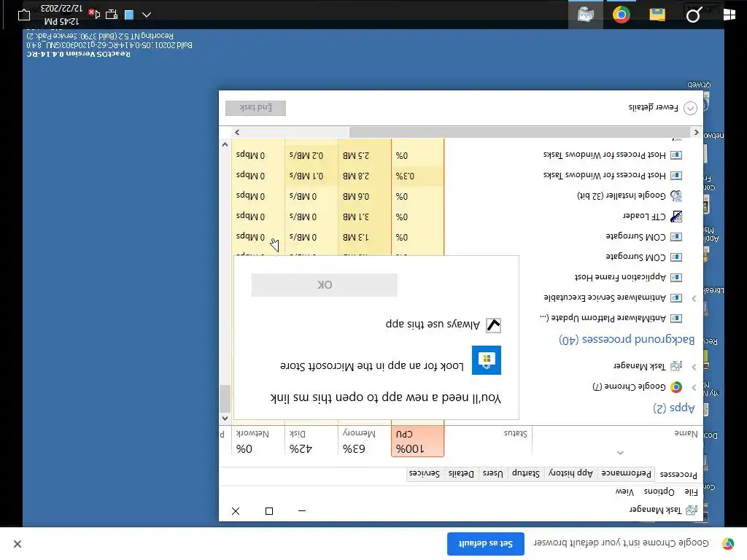The image size is (747, 560).
Task: Click the AntiMalware Platform Update process icon
Action: click(676, 318)
